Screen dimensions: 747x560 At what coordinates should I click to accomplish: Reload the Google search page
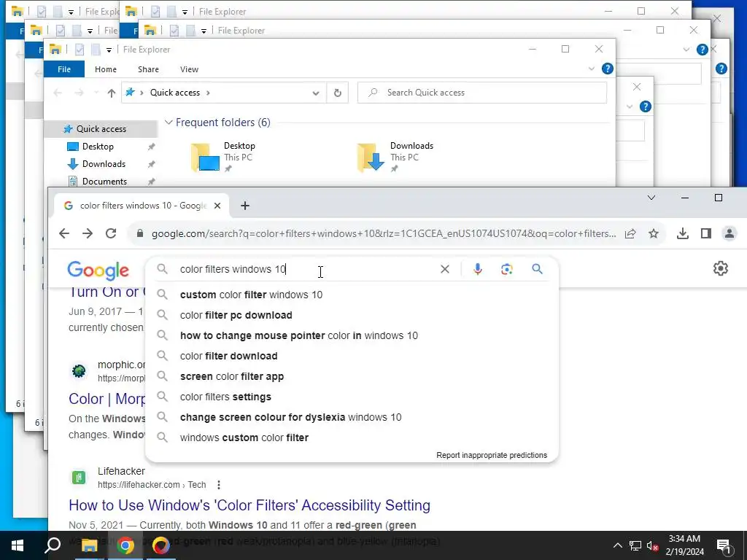click(111, 233)
